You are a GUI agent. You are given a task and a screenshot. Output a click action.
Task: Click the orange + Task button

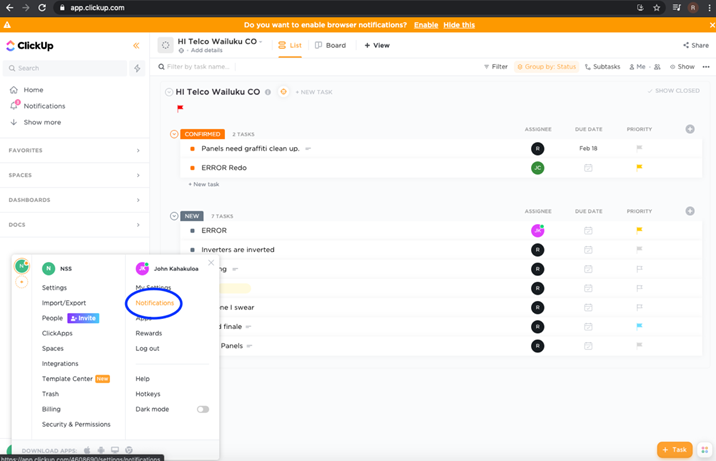[x=674, y=450]
